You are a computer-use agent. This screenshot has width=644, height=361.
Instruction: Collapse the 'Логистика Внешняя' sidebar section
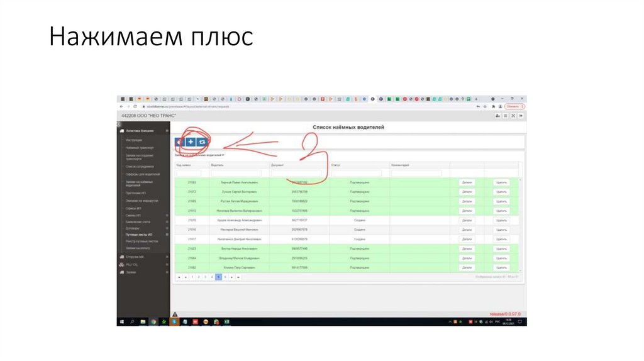click(167, 131)
